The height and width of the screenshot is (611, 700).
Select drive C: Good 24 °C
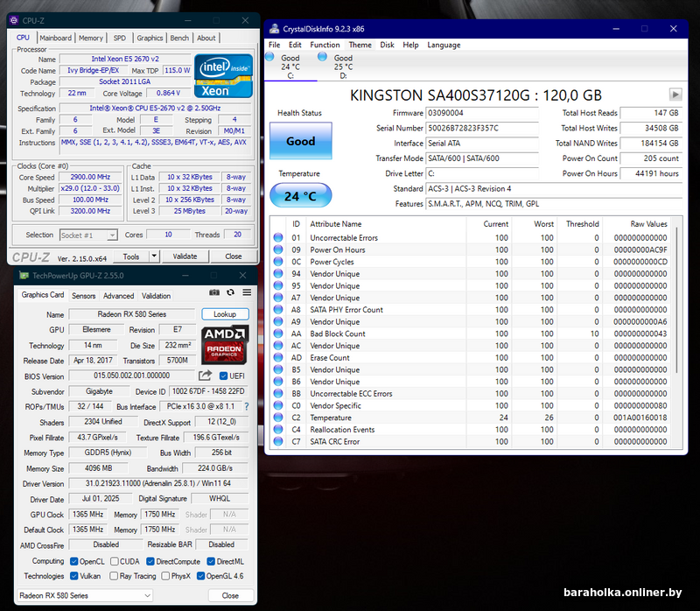click(x=290, y=67)
